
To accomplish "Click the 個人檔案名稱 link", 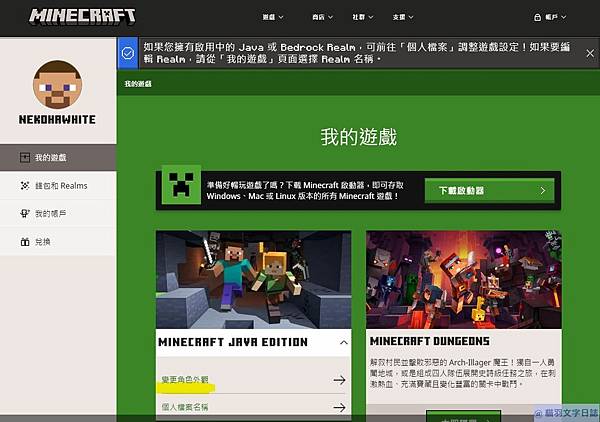I will coord(185,407).
